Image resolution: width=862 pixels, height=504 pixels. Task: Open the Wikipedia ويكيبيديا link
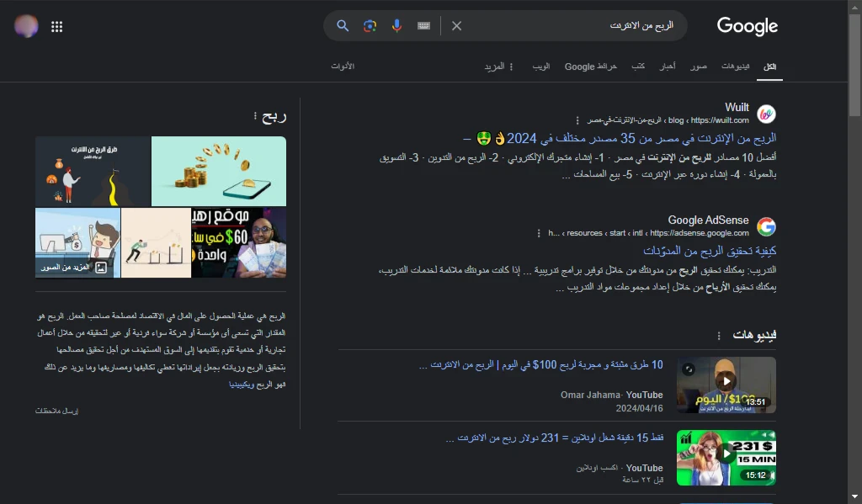[242, 385]
